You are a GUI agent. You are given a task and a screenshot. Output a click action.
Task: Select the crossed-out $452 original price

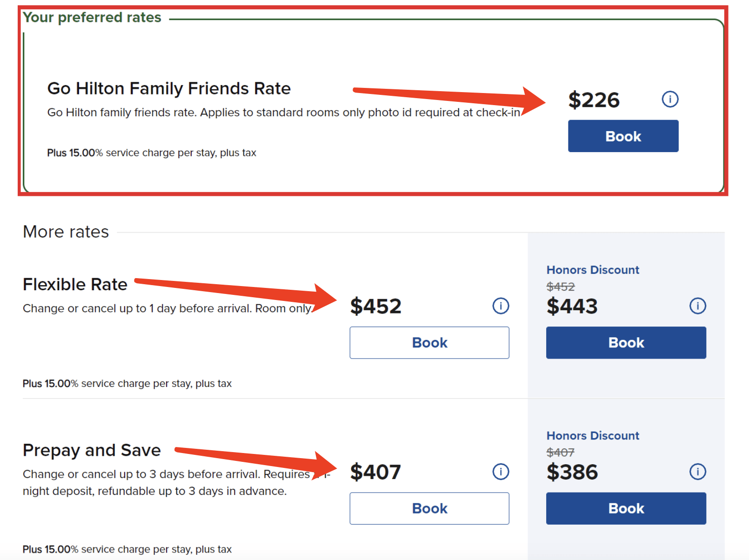pyautogui.click(x=561, y=287)
